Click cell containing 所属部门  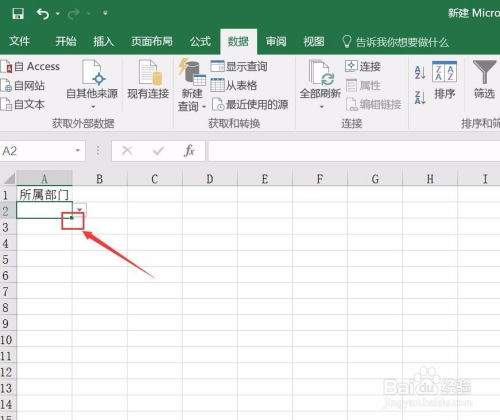point(44,194)
